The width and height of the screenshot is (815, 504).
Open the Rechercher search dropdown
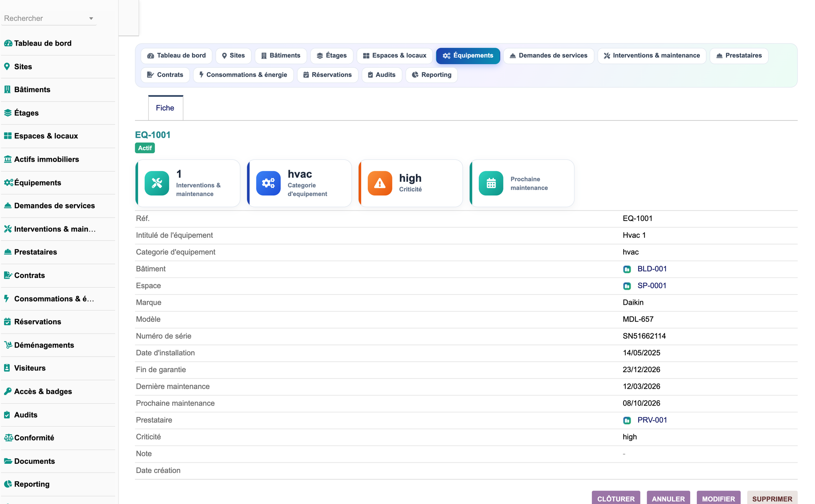coord(49,18)
